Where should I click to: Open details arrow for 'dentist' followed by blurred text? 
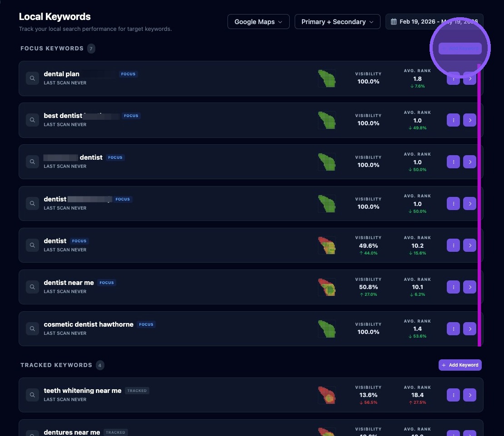click(x=469, y=204)
